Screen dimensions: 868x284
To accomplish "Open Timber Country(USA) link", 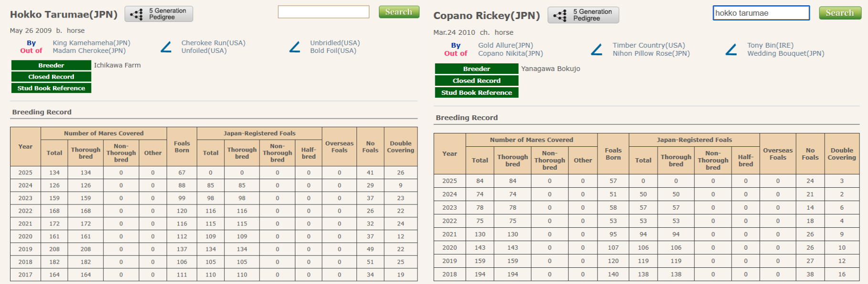I will (x=648, y=45).
